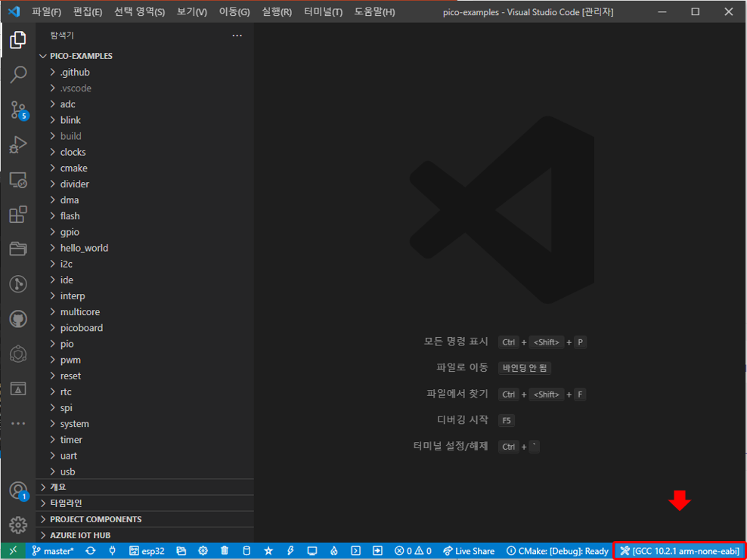Select the adc folder
Image resolution: width=747 pixels, height=560 pixels.
tap(145, 104)
